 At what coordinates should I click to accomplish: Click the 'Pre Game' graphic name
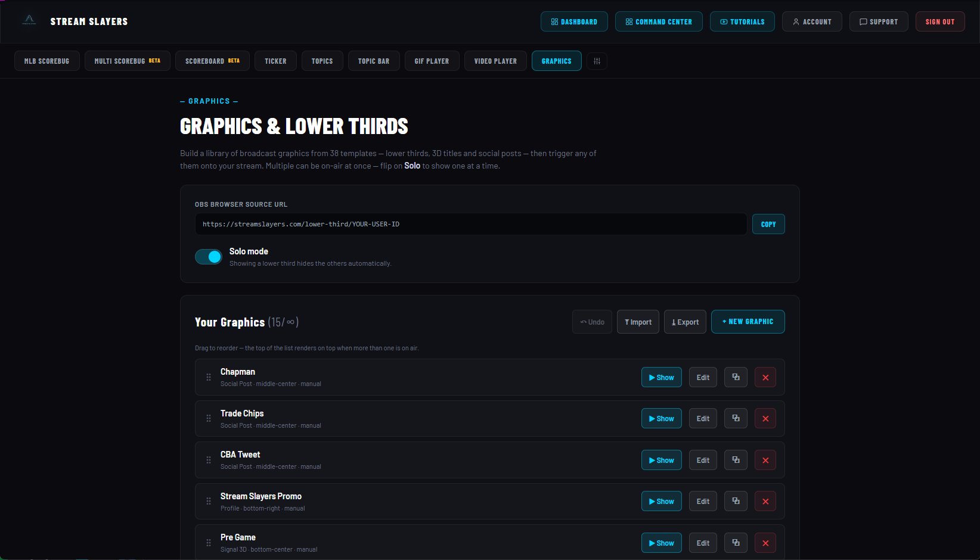(x=238, y=537)
